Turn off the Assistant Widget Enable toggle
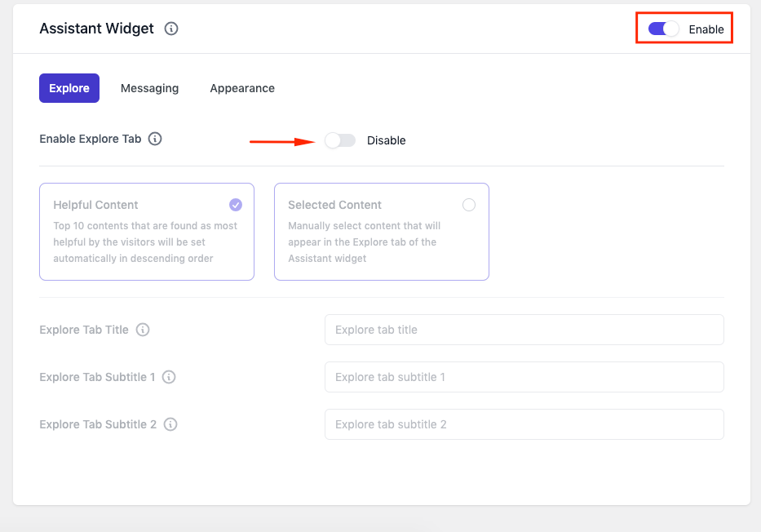 [663, 29]
